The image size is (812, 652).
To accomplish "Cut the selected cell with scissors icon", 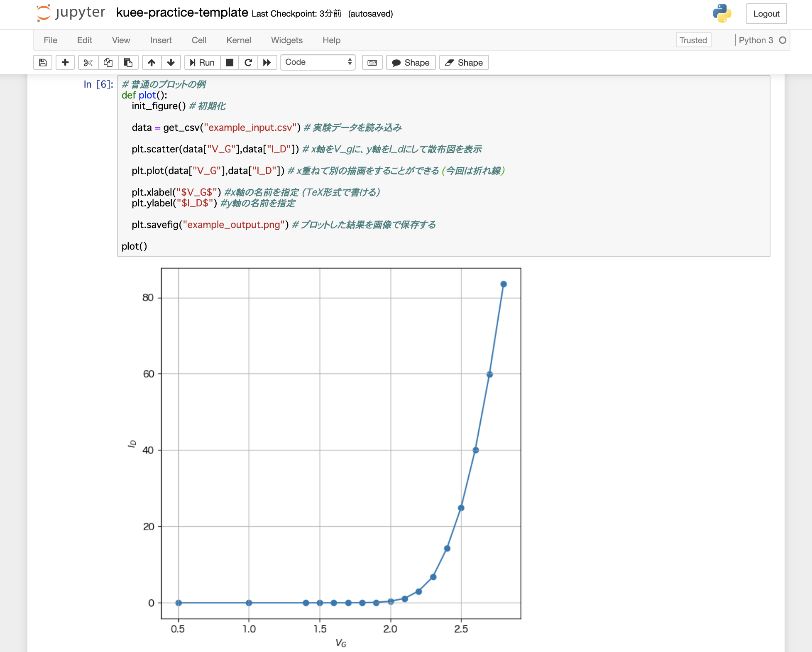I will click(x=88, y=62).
